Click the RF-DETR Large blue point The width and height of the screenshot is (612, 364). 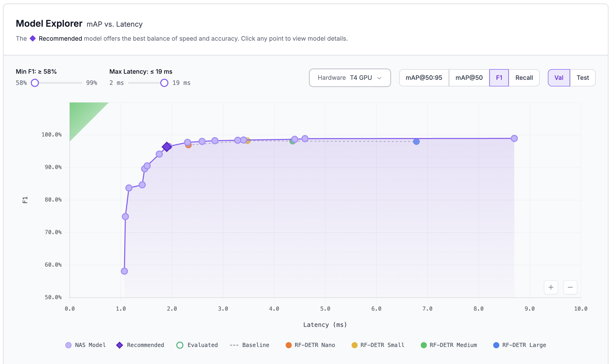[x=416, y=141]
